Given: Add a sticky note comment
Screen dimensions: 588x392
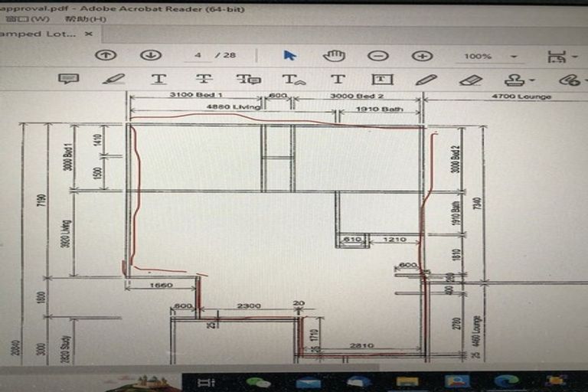Looking at the screenshot, I should (x=69, y=79).
